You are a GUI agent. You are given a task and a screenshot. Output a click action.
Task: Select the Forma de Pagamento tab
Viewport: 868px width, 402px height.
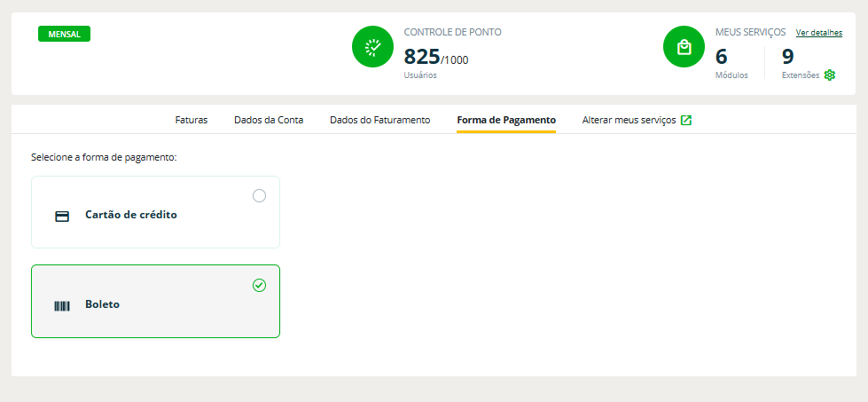506,120
